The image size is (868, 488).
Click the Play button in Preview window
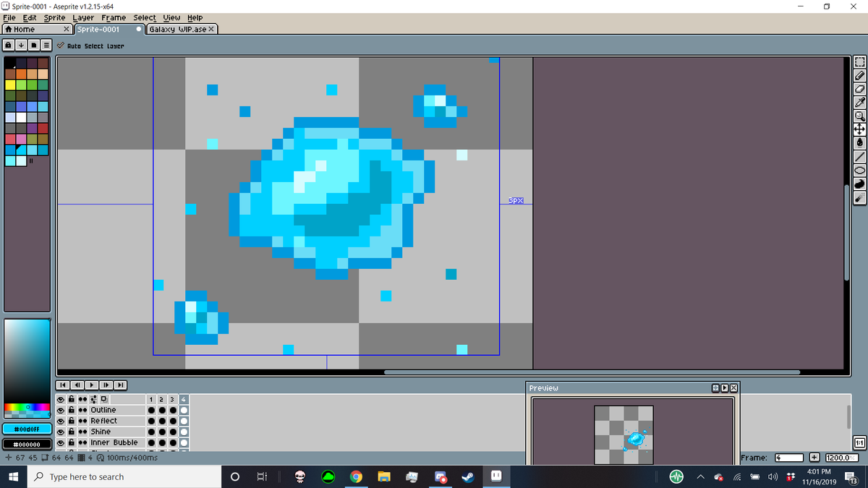(725, 388)
